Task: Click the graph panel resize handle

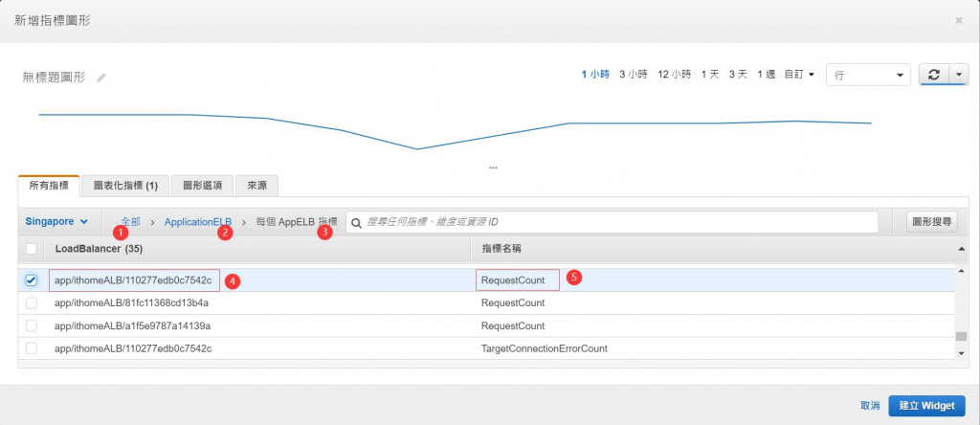Action: coord(493,168)
